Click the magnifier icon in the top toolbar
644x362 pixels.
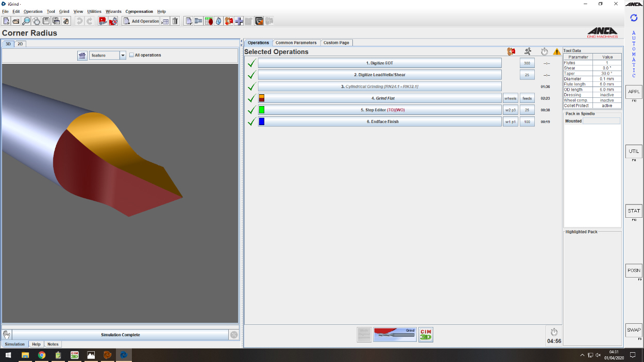pos(26,21)
